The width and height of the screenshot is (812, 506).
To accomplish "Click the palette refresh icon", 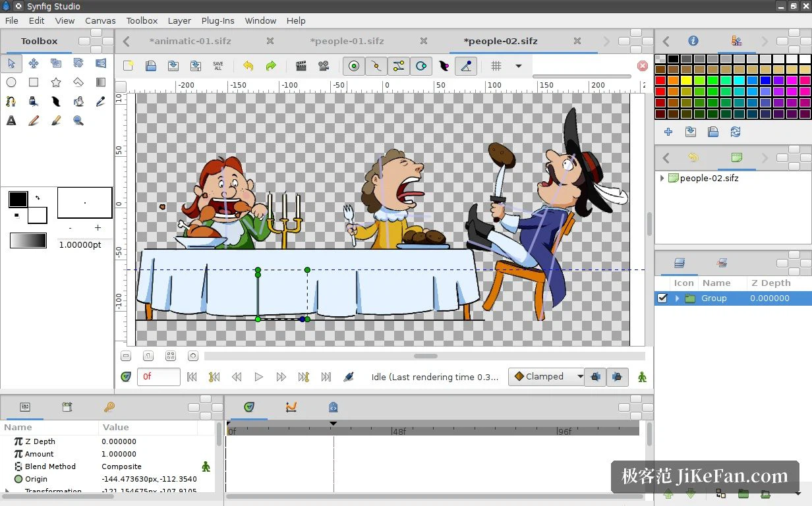I will click(736, 132).
